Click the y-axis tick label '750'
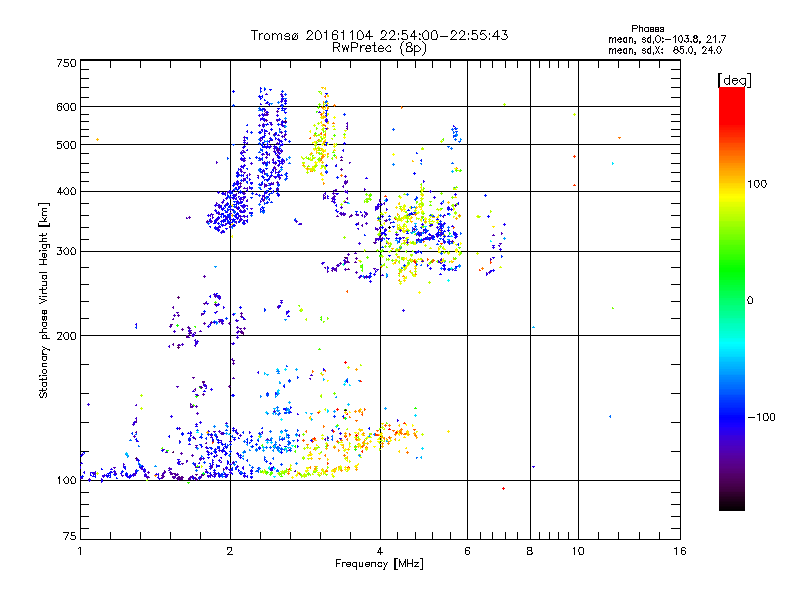Screen dimensions: 800x600 point(66,63)
